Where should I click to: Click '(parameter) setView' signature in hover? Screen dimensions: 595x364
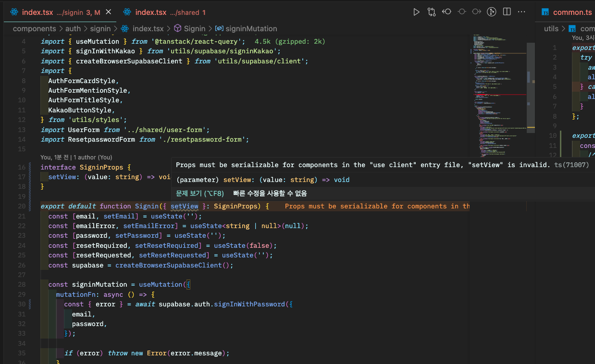tap(263, 180)
